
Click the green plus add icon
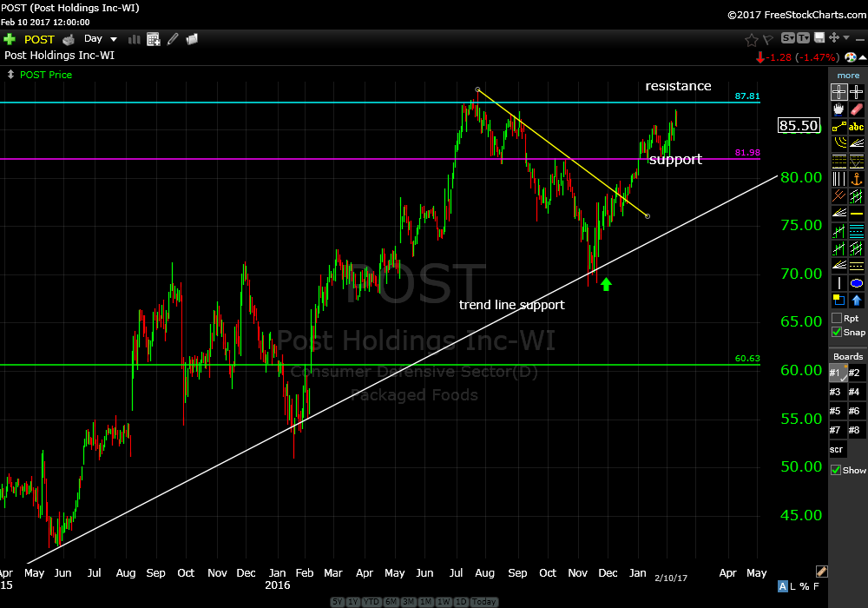pos(10,39)
